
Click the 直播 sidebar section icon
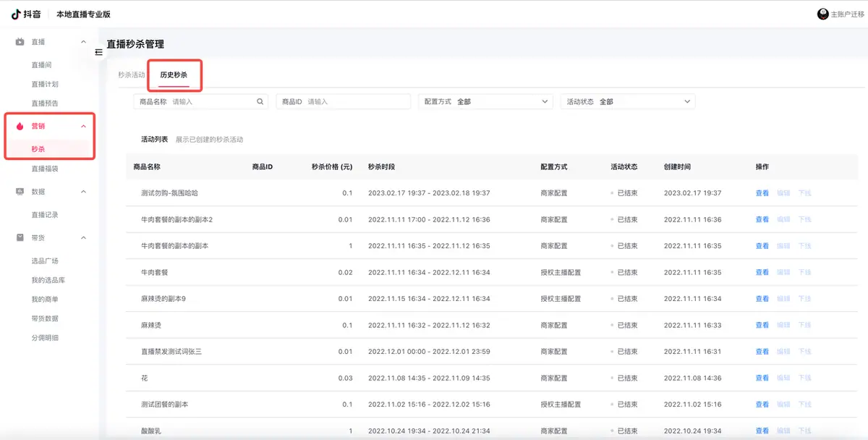20,42
